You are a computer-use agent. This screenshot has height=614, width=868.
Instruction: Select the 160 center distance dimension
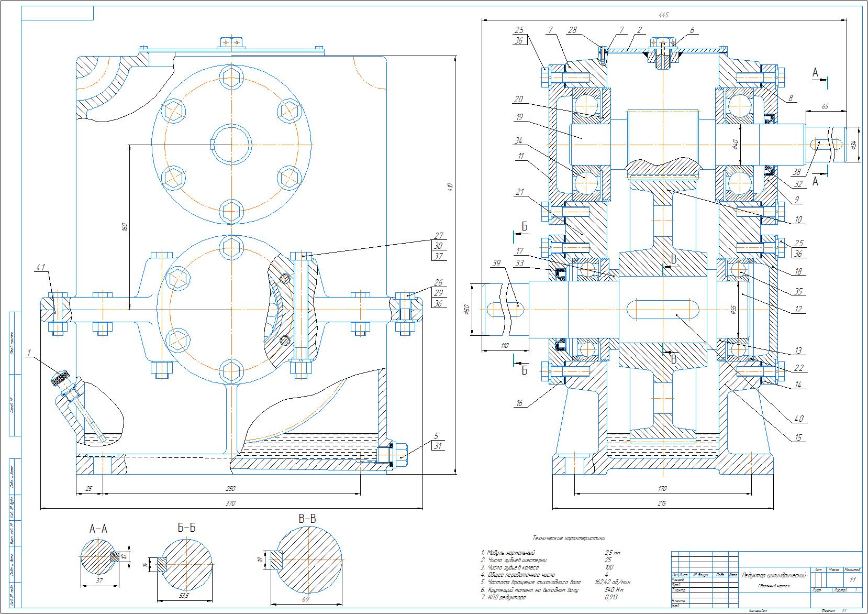click(x=125, y=227)
